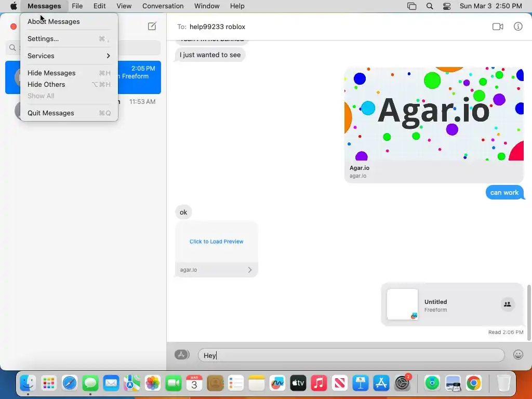Image resolution: width=532 pixels, height=399 pixels.
Task: Click the conversation scrollbar
Action: click(529, 312)
